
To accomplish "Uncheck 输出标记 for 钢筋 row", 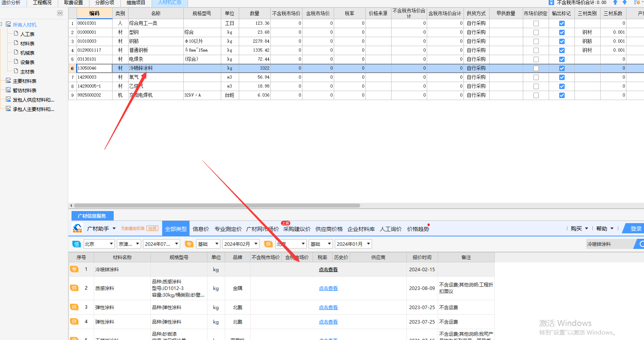I will [x=562, y=41].
